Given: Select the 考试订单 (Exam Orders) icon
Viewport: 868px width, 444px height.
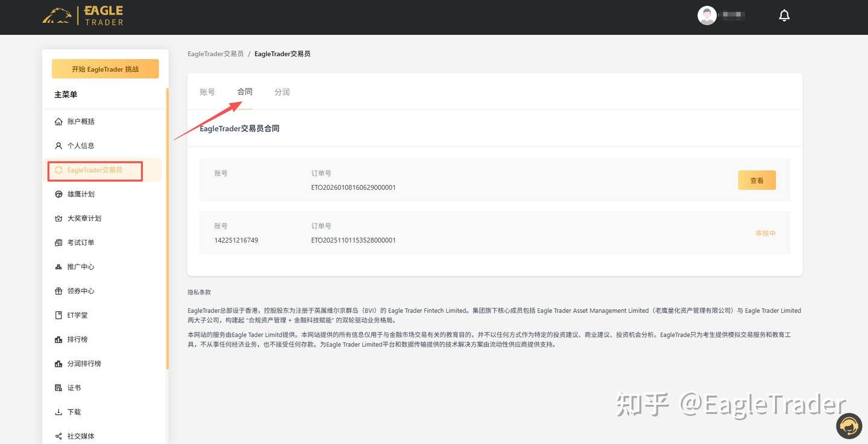Looking at the screenshot, I should 57,242.
